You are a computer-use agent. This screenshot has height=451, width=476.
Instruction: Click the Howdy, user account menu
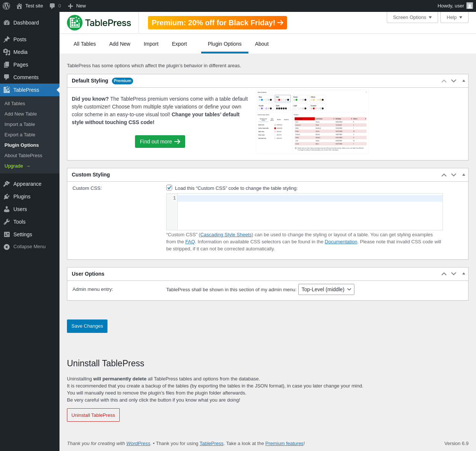point(455,6)
